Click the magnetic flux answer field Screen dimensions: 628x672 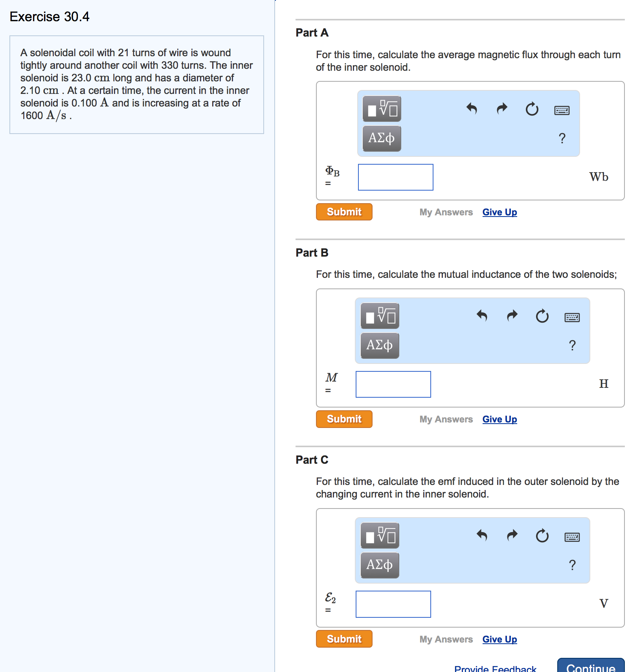coord(395,177)
